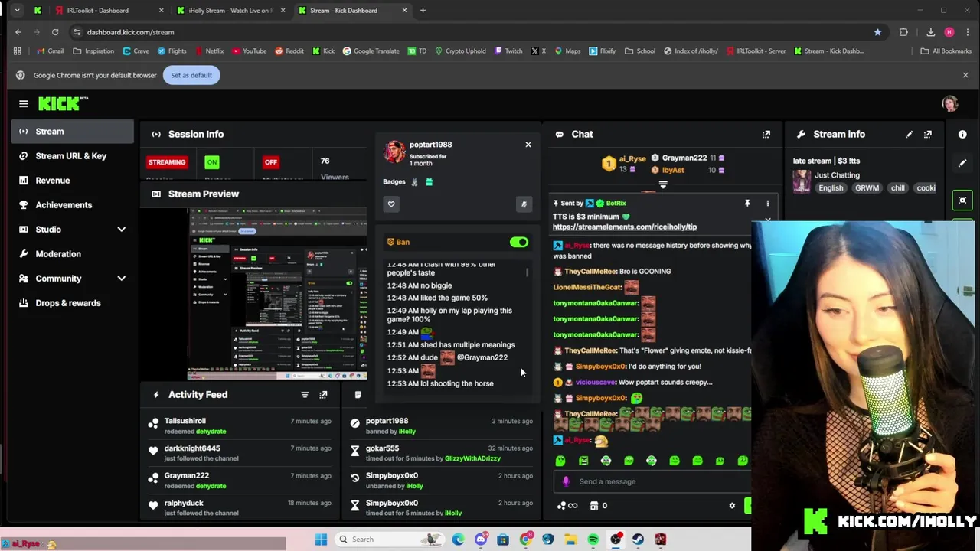Click the mute icon on poptart1988's card
980x551 pixels.
[x=524, y=204]
